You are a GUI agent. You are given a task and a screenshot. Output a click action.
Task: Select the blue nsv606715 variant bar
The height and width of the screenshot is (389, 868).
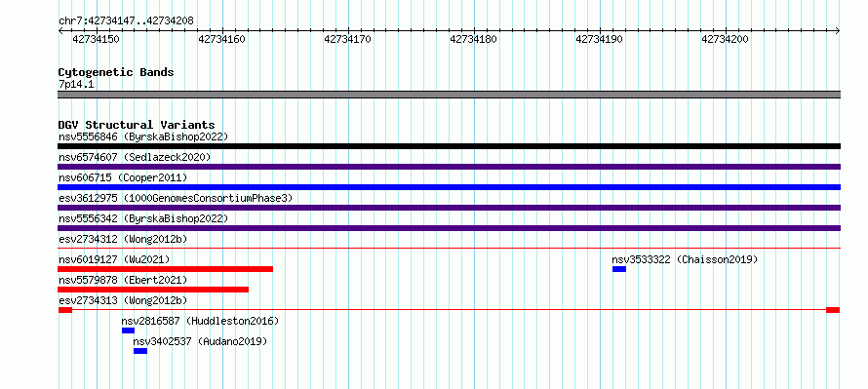point(449,187)
